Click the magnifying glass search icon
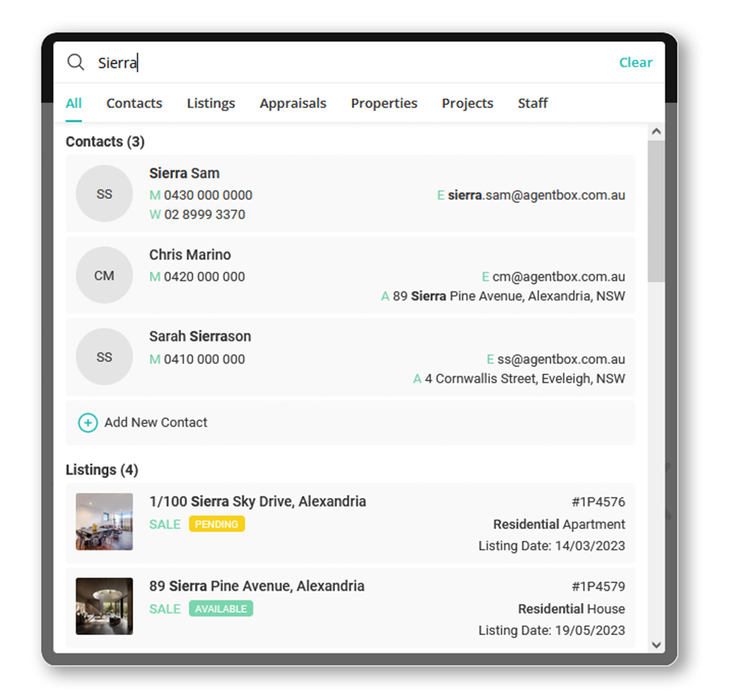 click(76, 62)
